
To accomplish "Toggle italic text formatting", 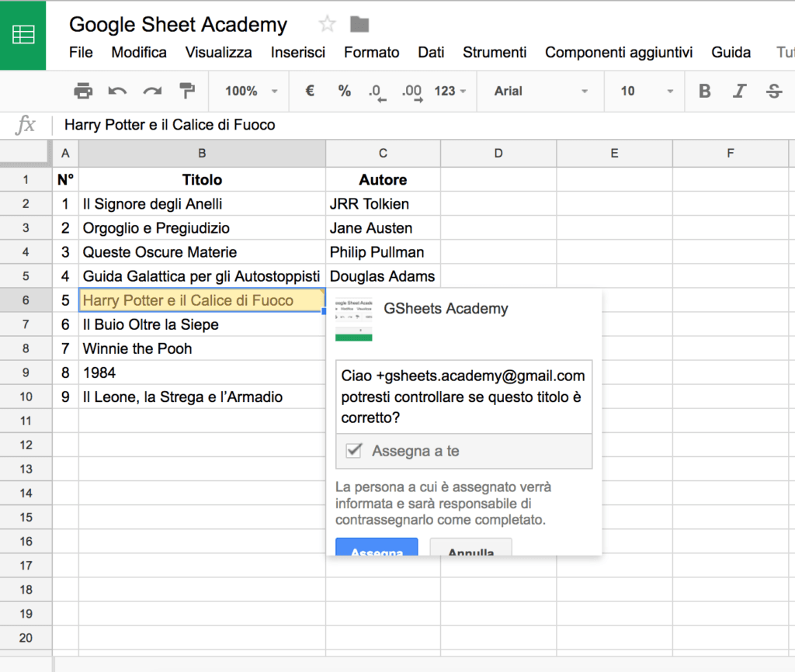I will (739, 92).
